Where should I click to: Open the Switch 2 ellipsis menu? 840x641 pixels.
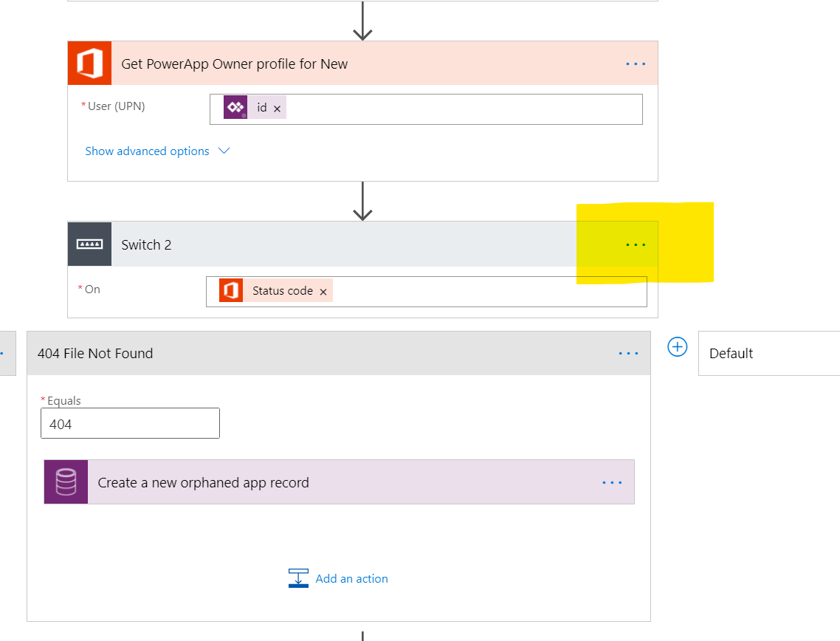[x=636, y=245]
